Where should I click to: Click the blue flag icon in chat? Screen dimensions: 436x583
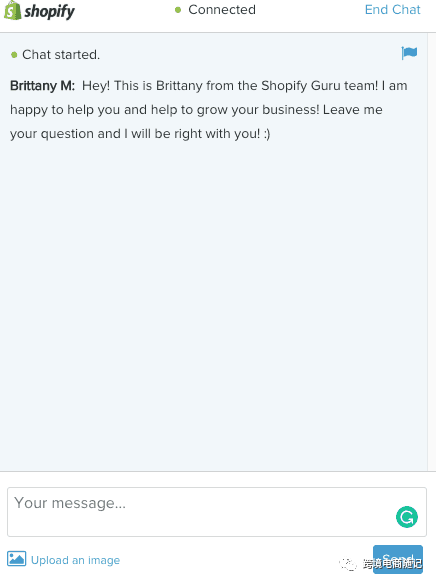pyautogui.click(x=409, y=53)
